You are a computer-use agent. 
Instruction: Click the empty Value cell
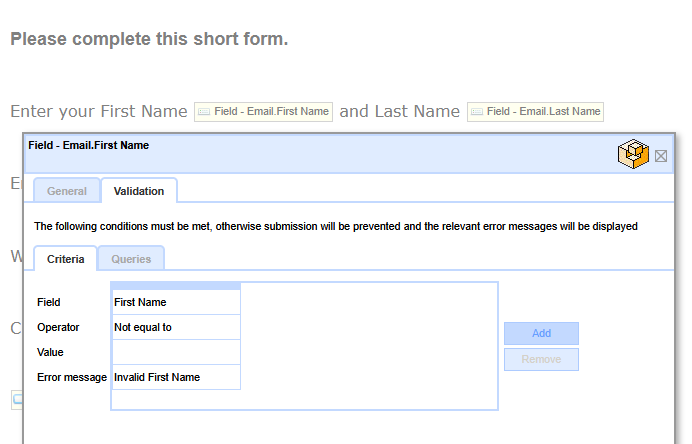coord(176,352)
